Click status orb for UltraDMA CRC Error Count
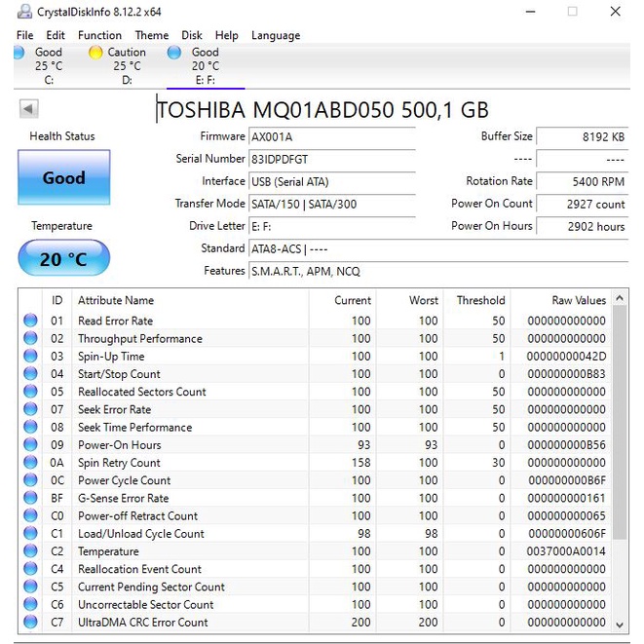Image resolution: width=644 pixels, height=644 pixels. 30,623
